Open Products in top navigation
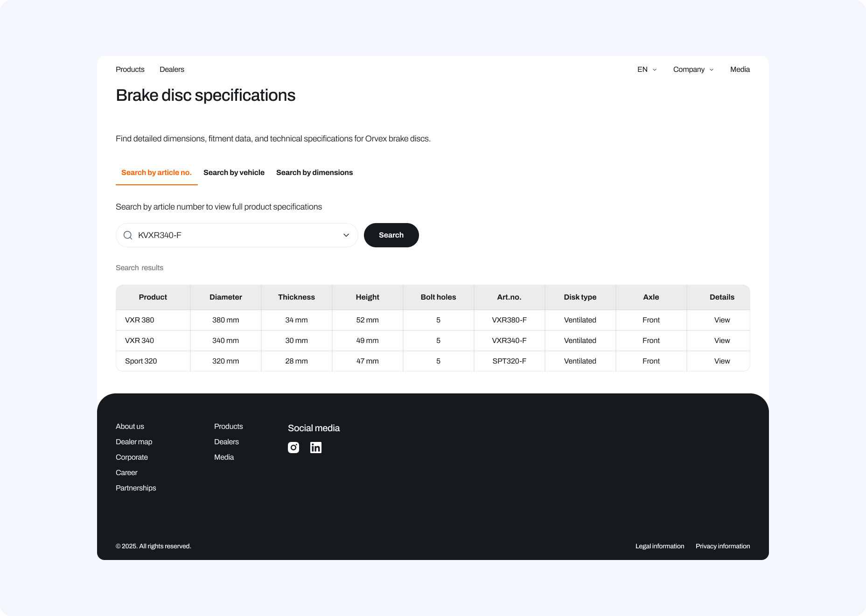The height and width of the screenshot is (616, 866). 130,70
